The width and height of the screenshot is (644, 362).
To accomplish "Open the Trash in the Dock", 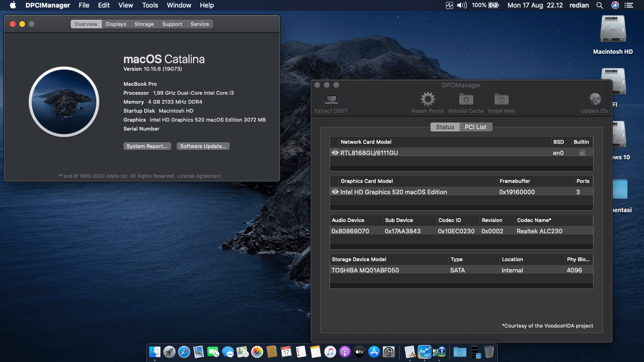I will [x=489, y=352].
